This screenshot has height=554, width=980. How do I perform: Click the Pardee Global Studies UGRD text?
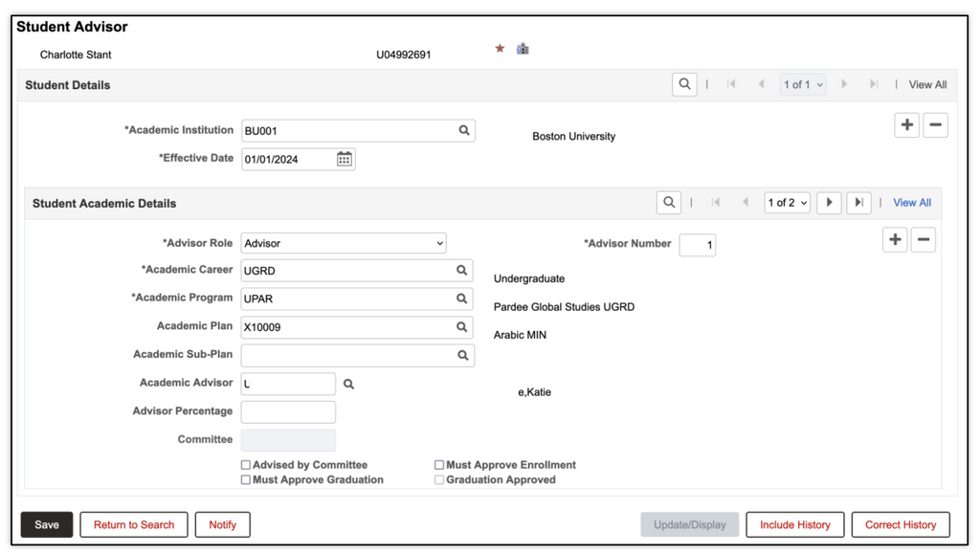tap(564, 307)
